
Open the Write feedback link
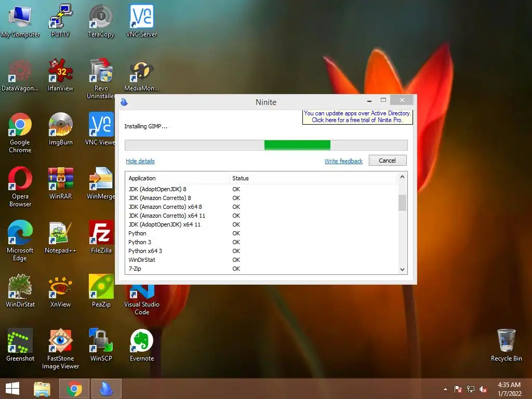point(343,161)
